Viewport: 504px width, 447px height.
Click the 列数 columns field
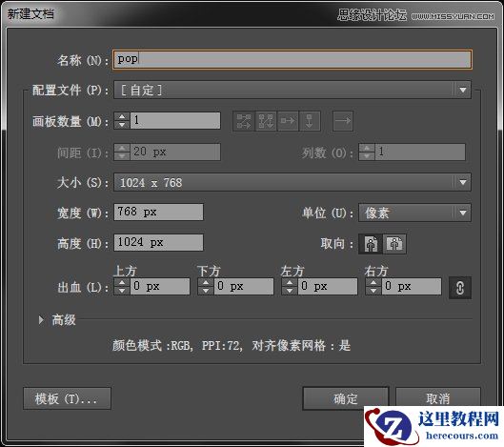[420, 152]
